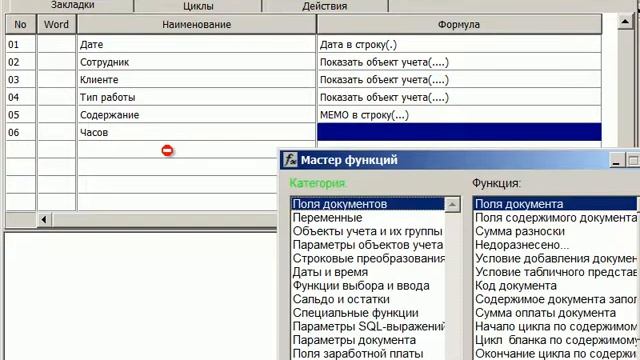Select category Специальные функции

[368, 313]
